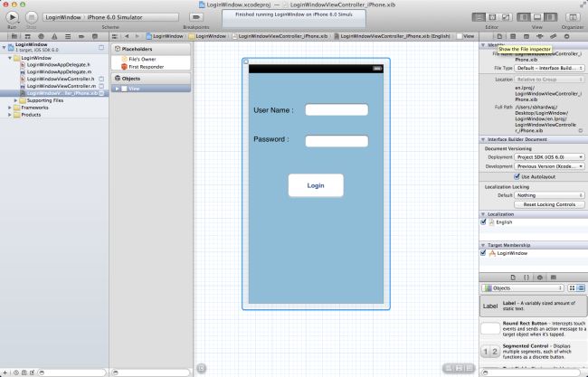The height and width of the screenshot is (377, 588).
Task: Show the Project navigator
Action: tap(14, 36)
